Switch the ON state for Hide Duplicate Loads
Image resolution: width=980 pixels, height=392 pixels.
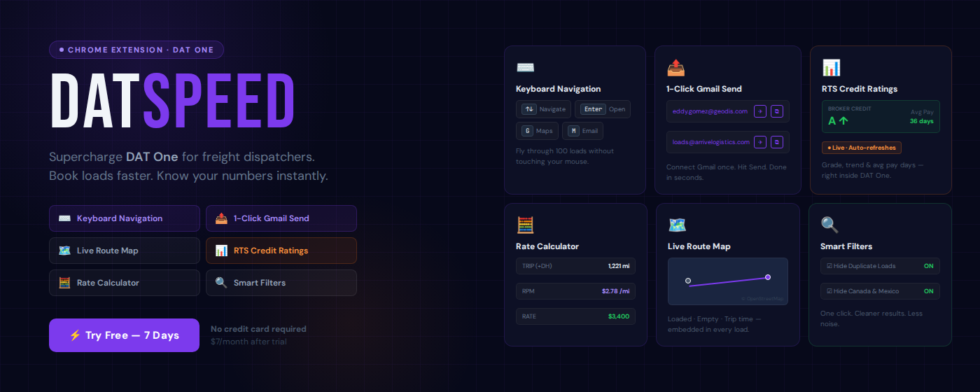pyautogui.click(x=929, y=266)
